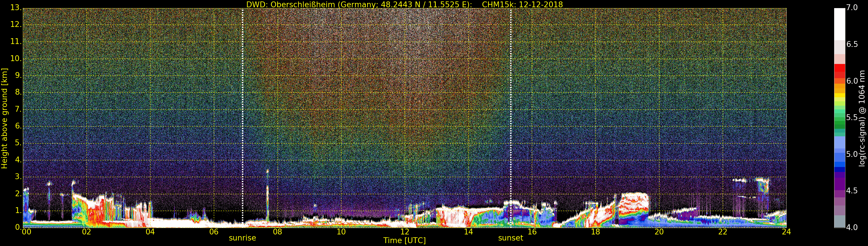Click the time axis tick '14'
The height and width of the screenshot is (246, 868).
coord(468,232)
